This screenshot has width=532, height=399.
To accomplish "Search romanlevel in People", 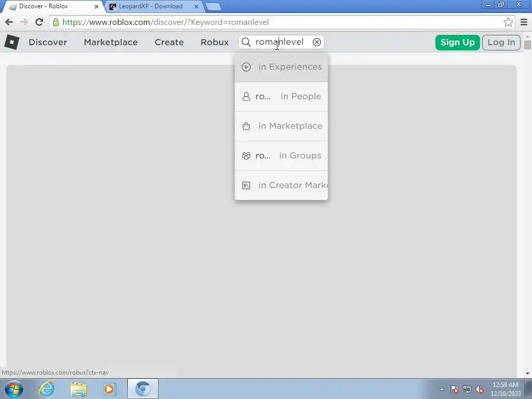I will coord(281,96).
